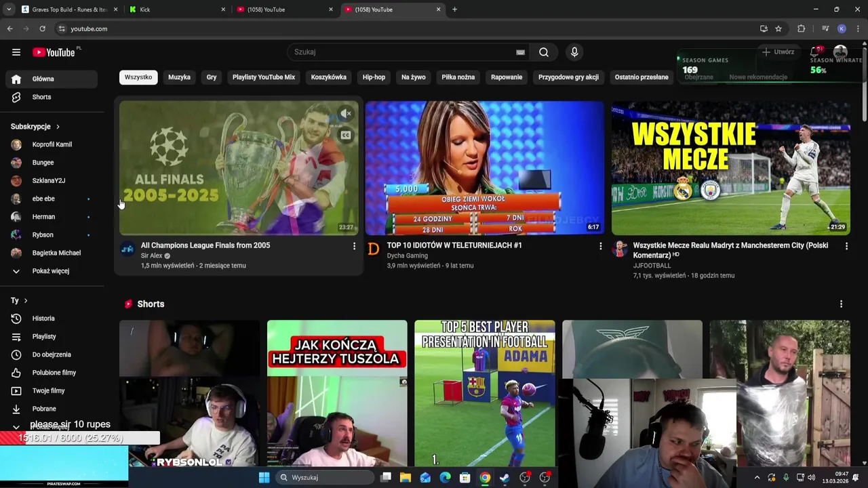868x488 pixels.
Task: Click the Utwórz create button
Action: 778,52
